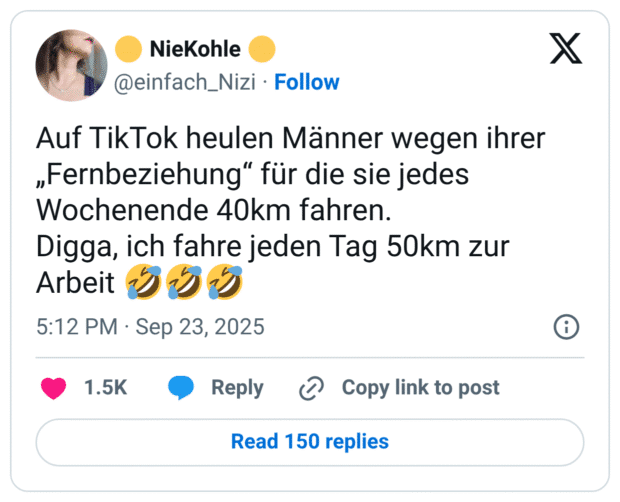Click the X logo icon
The image size is (620, 502).
click(x=565, y=47)
